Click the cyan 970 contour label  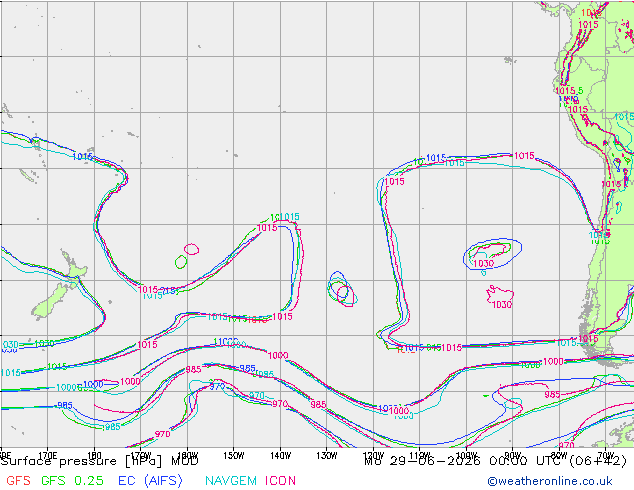pos(257,395)
